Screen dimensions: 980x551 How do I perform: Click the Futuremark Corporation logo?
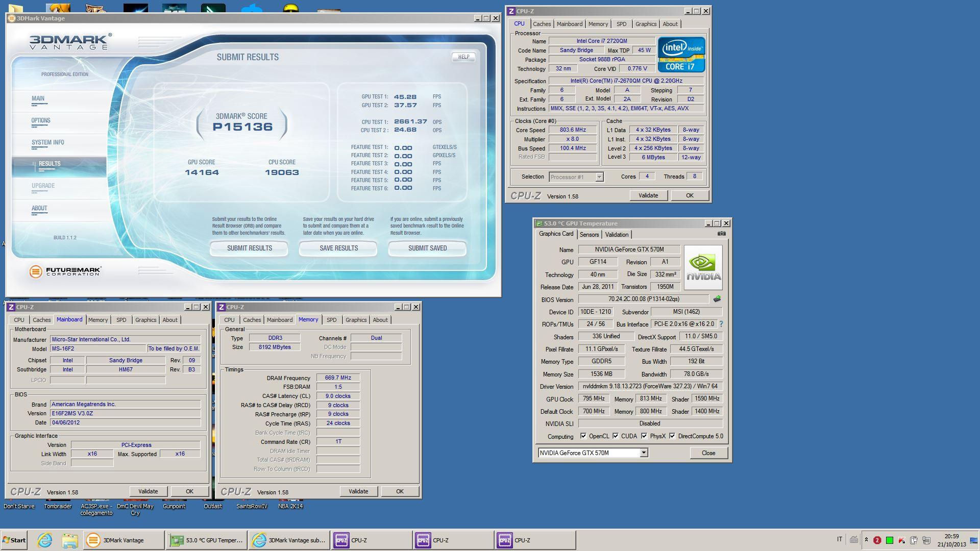[65, 271]
